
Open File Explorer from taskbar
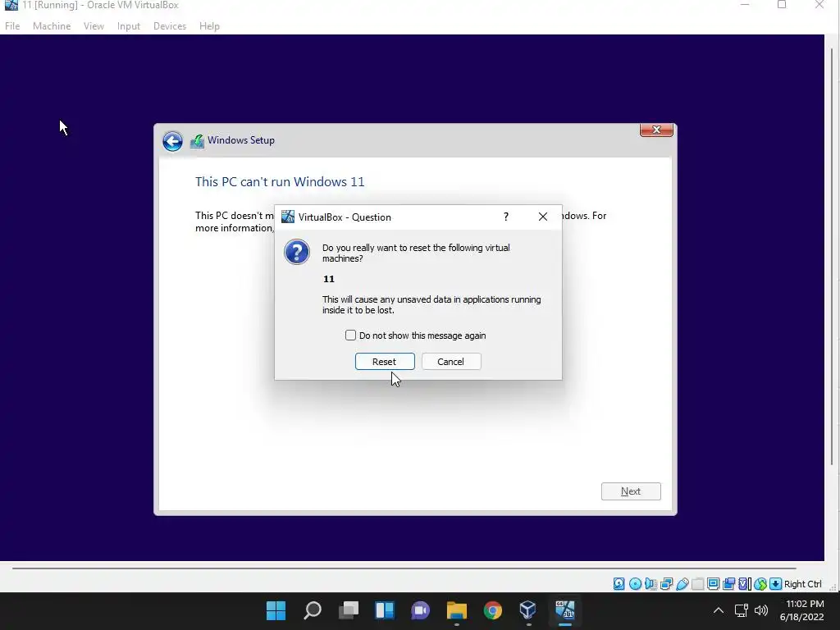click(x=456, y=610)
